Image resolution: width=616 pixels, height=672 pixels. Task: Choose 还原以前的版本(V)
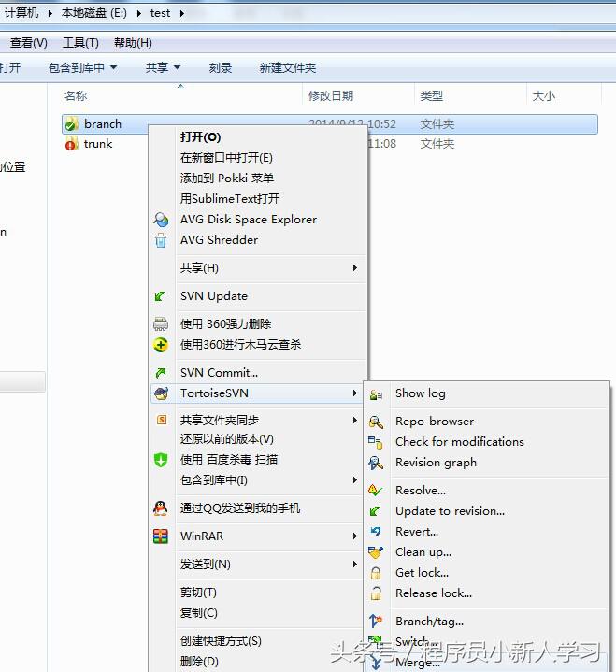pyautogui.click(x=227, y=439)
